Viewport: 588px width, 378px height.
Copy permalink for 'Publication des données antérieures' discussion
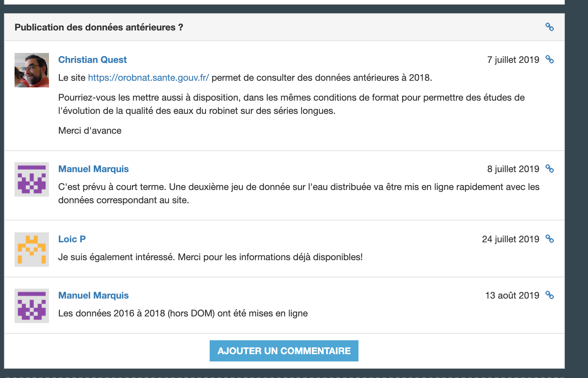tap(549, 27)
